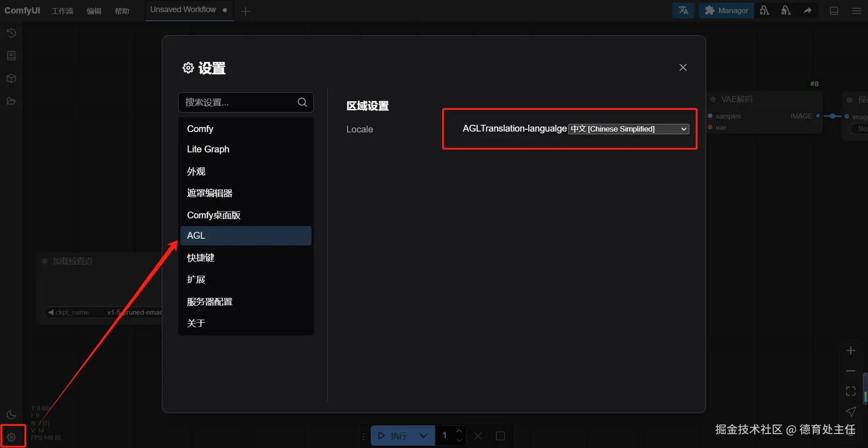The image size is (868, 448).
Task: Select the ckpt_name field in 加载检查点 node
Action: 104,312
